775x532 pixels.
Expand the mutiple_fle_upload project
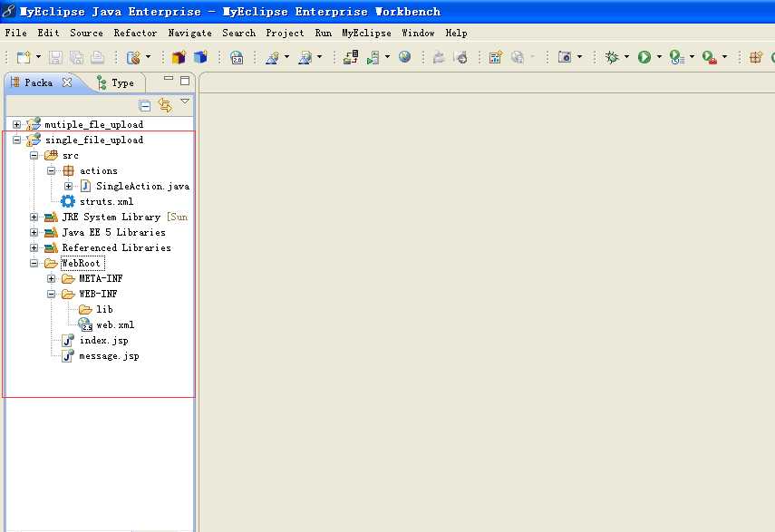[x=17, y=124]
